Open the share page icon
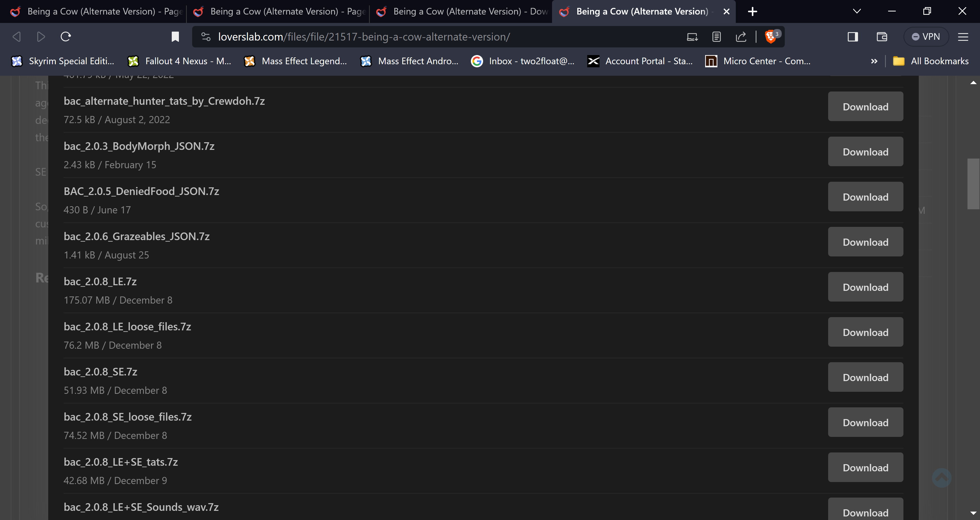Viewport: 980px width, 520px height. [741, 37]
